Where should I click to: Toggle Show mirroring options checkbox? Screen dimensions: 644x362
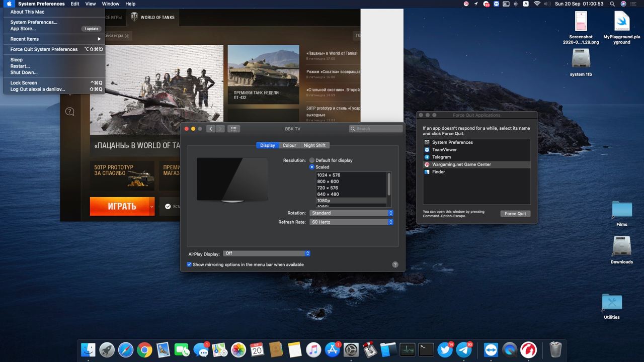(x=189, y=264)
